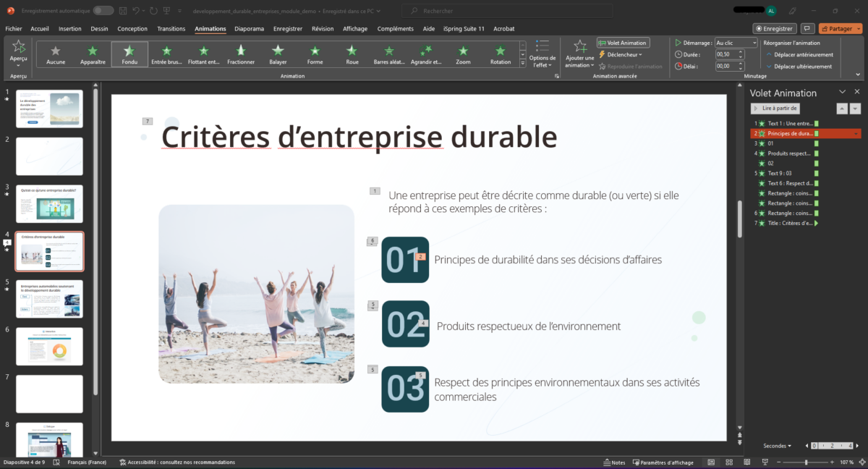Expand options for Principes de dura... animation
The height and width of the screenshot is (469, 868).
pyautogui.click(x=856, y=133)
